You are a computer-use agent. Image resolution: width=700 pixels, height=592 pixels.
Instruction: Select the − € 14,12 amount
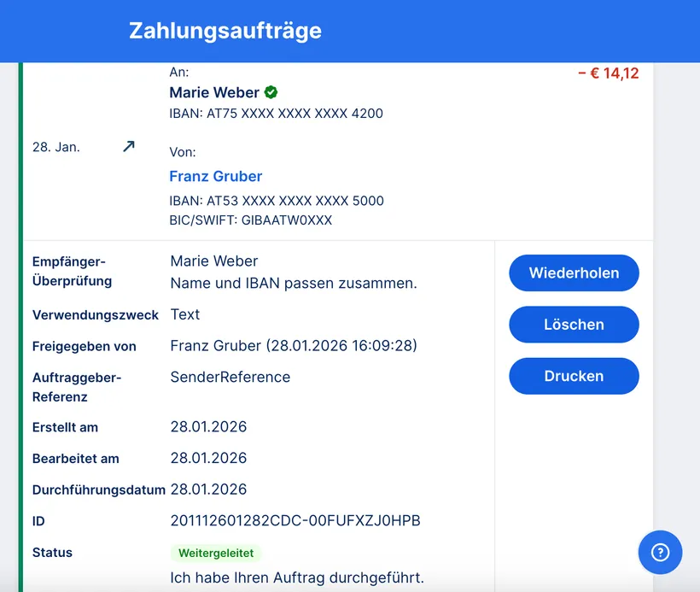pyautogui.click(x=608, y=73)
